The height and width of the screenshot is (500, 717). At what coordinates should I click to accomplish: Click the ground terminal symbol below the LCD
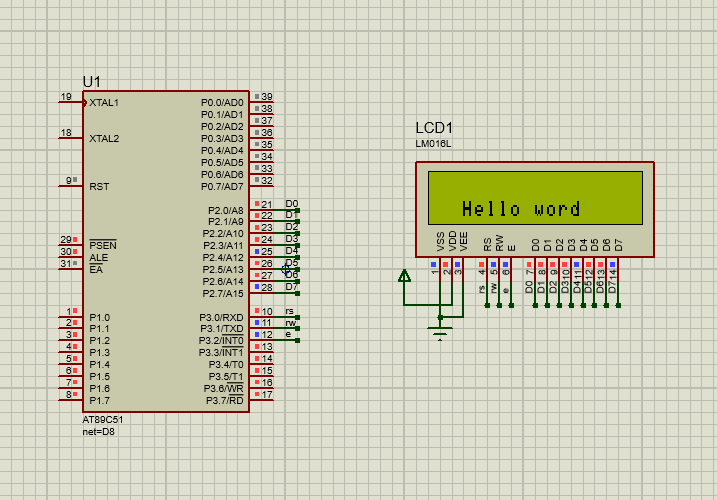[441, 332]
